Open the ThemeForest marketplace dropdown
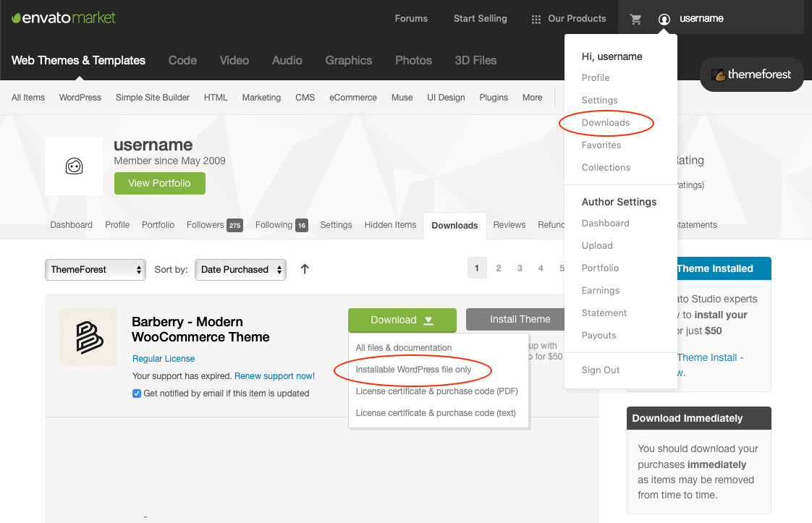Viewport: 812px width, 523px height. coord(96,269)
